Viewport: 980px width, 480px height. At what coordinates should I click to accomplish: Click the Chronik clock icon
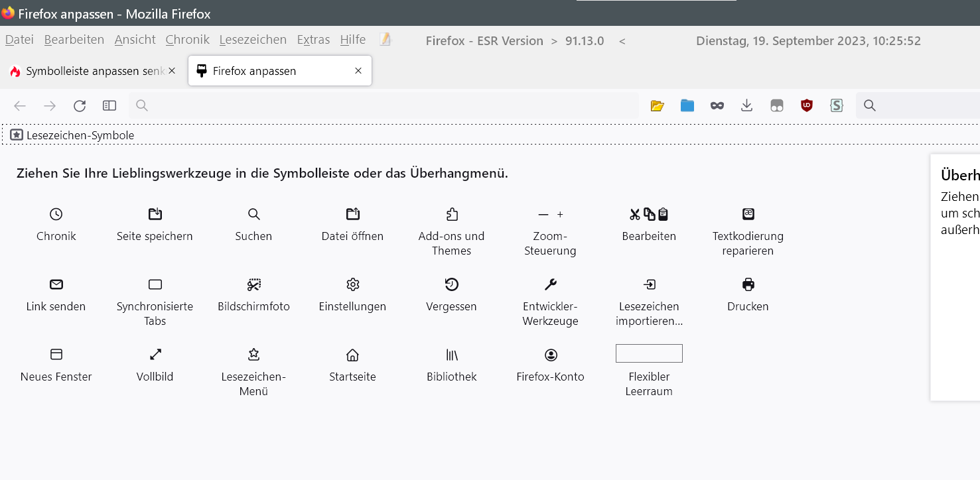(56, 214)
